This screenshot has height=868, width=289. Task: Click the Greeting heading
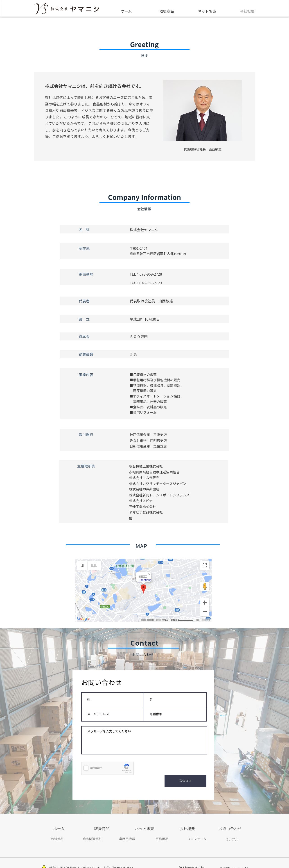tap(144, 44)
